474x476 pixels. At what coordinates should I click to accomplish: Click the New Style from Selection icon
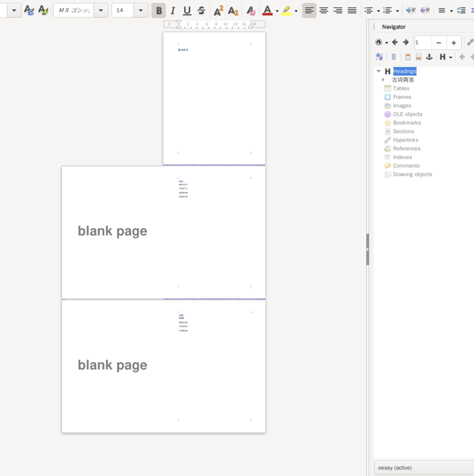[x=43, y=11]
